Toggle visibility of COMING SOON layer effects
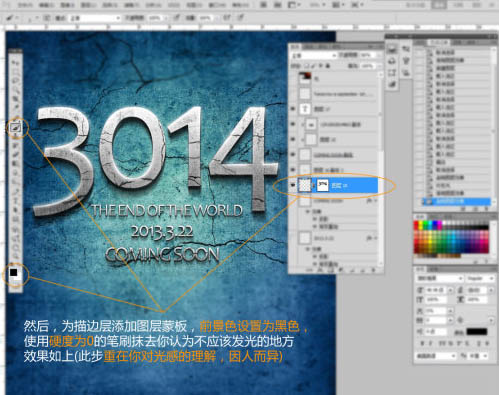The width and height of the screenshot is (499, 395). pos(308,211)
